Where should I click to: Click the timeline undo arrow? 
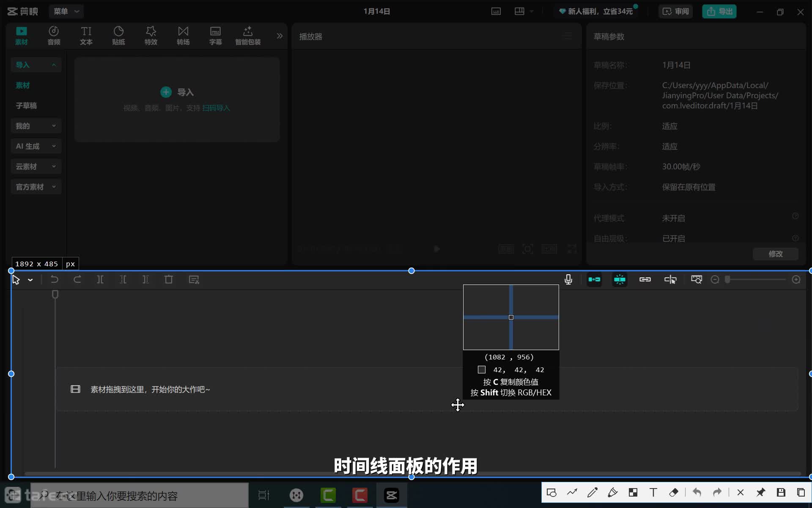click(x=55, y=279)
